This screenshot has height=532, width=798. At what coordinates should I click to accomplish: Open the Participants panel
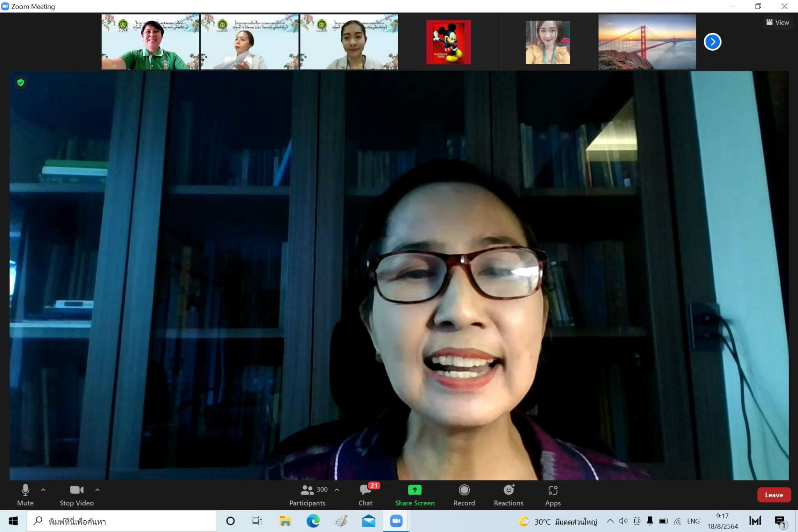tap(307, 495)
